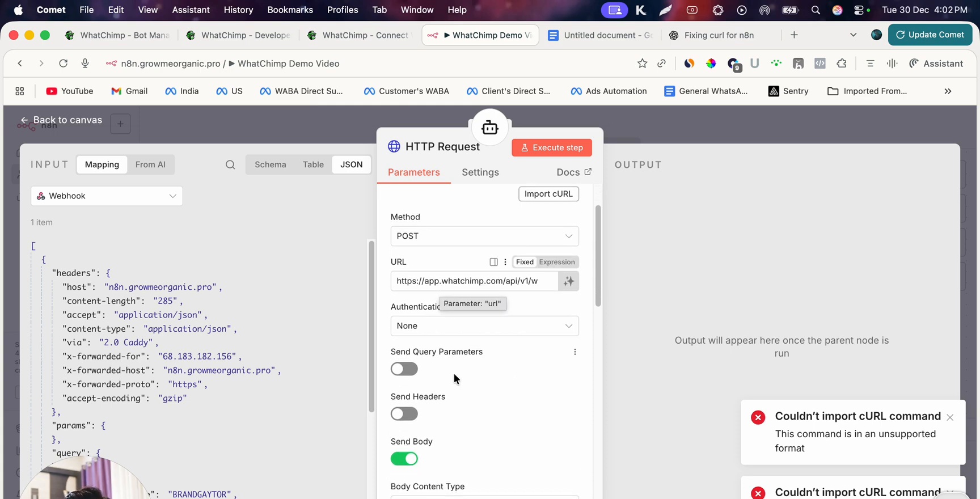Image resolution: width=980 pixels, height=499 pixels.
Task: Open YouTube bookmark
Action: click(x=70, y=91)
